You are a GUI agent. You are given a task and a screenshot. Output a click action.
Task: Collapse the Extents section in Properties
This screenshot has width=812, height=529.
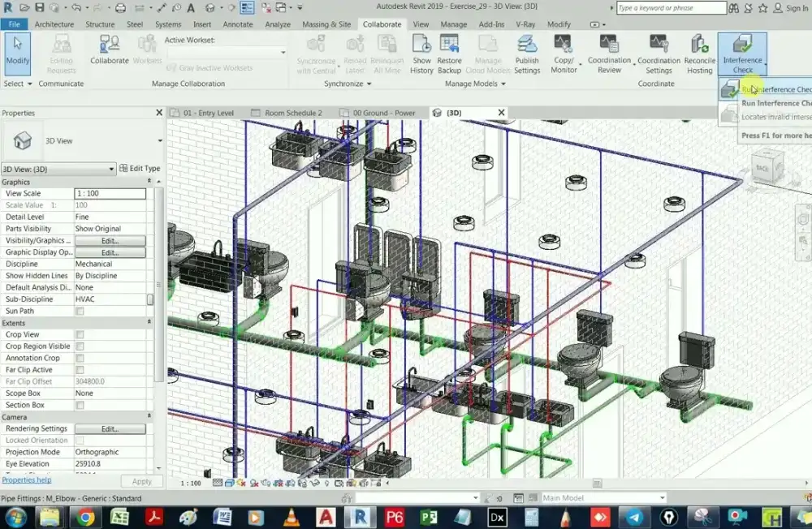[x=149, y=322]
